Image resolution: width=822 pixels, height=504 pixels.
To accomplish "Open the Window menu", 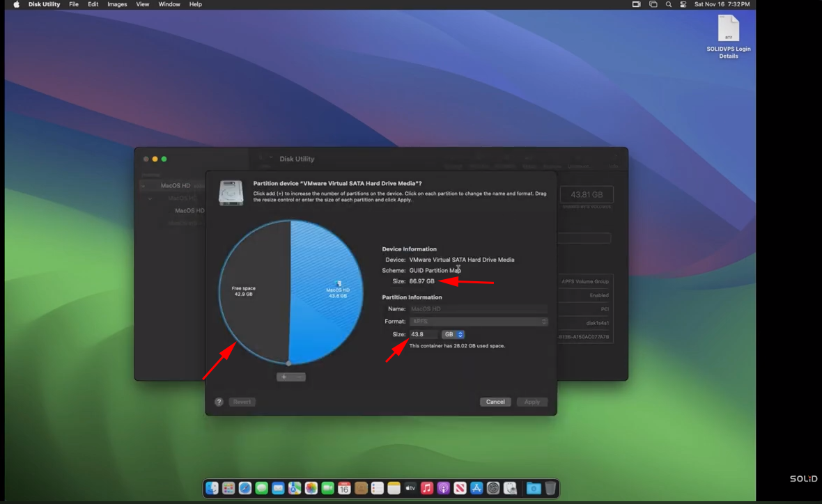I will 169,4.
